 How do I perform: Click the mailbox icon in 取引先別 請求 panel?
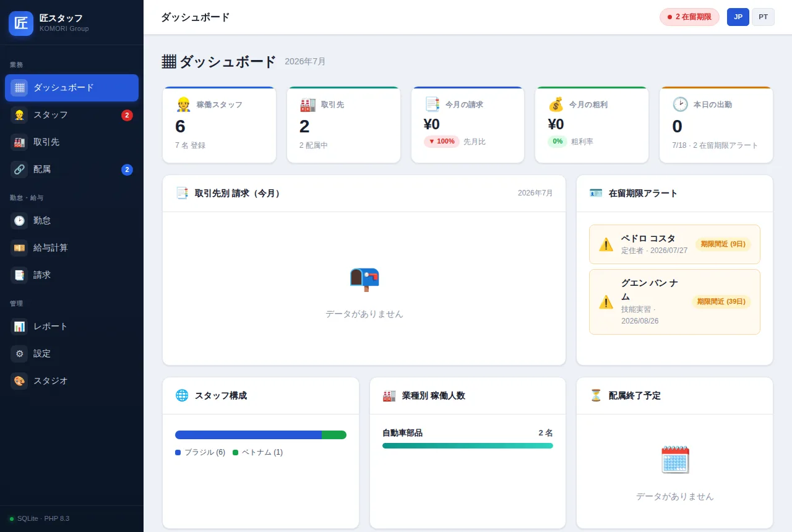[364, 280]
